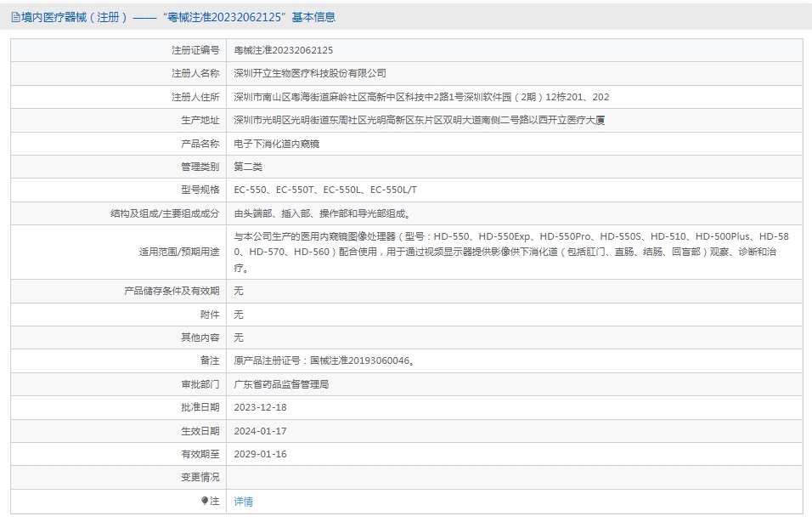
Task: Click the 注册人住所 address value
Action: [421, 97]
